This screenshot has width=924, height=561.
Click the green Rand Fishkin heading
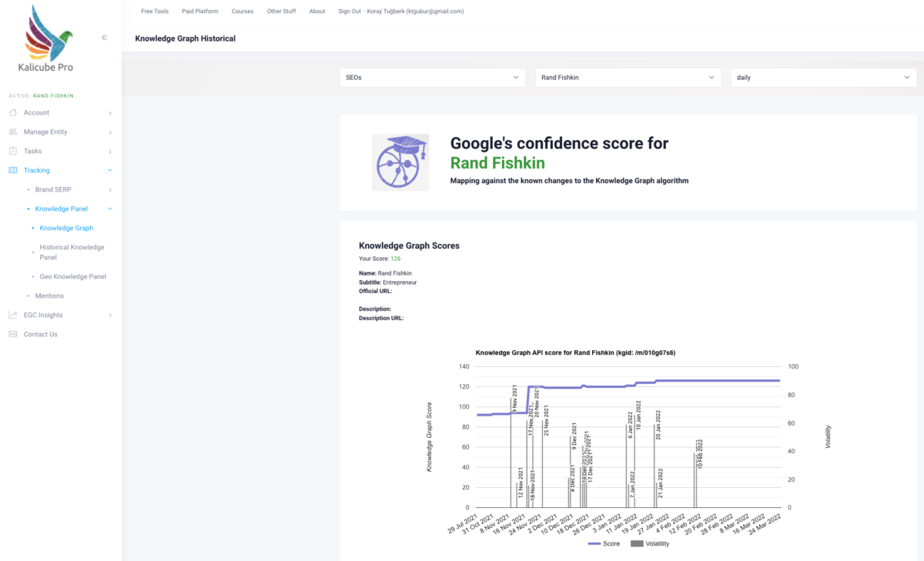tap(497, 162)
